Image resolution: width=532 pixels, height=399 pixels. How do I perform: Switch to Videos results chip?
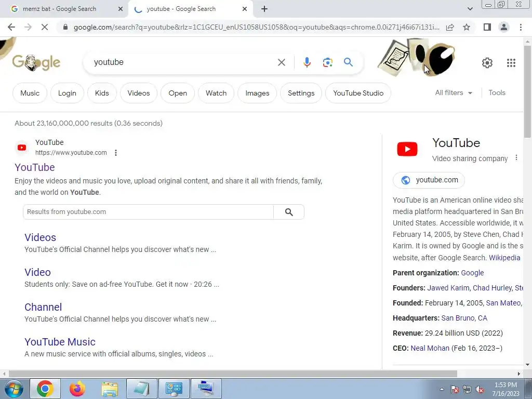tap(139, 93)
